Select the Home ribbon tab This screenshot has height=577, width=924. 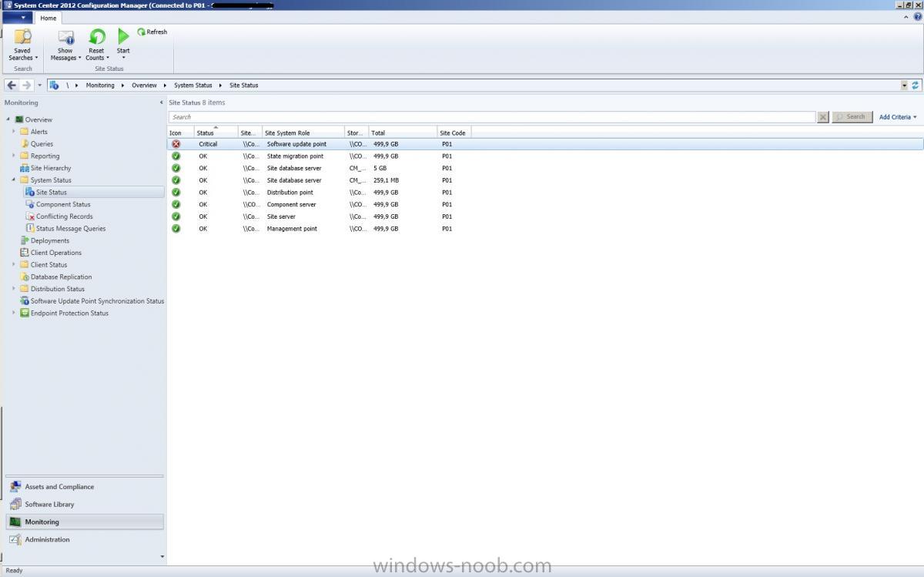coord(49,18)
